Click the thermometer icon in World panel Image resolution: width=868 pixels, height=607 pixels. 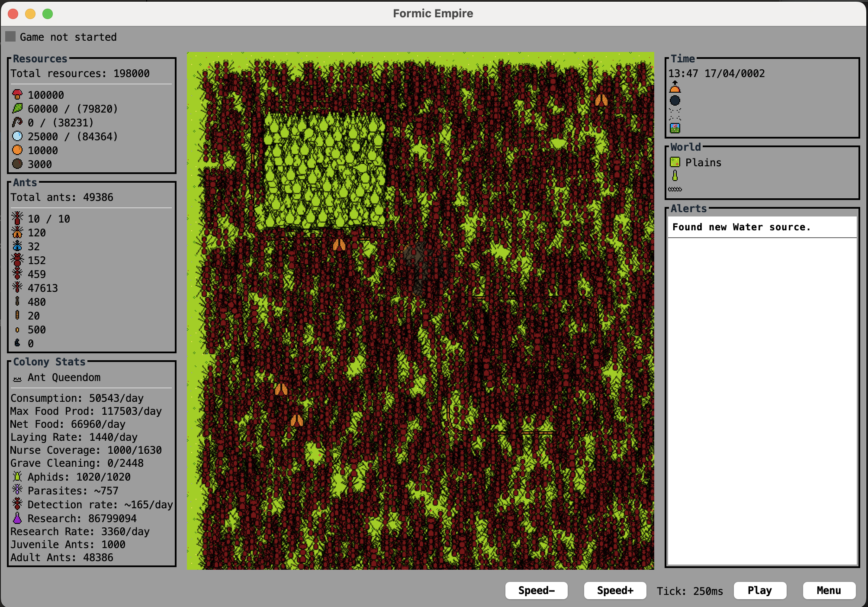[x=675, y=175]
